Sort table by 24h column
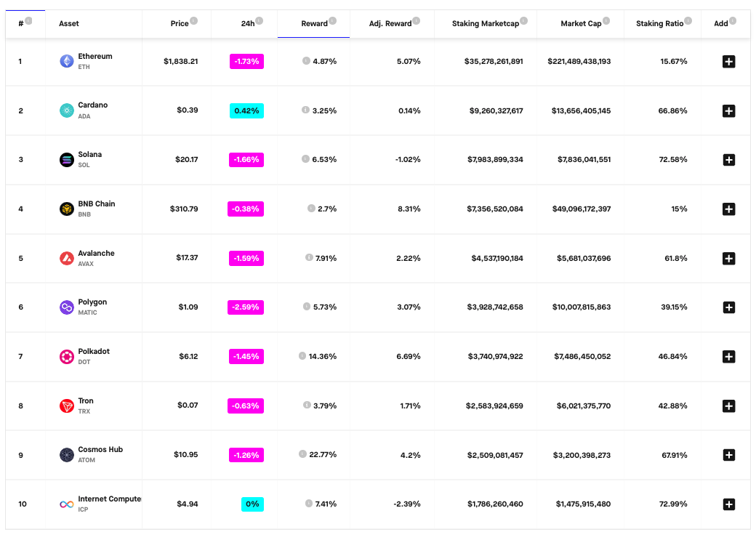756x540 pixels. [x=248, y=24]
